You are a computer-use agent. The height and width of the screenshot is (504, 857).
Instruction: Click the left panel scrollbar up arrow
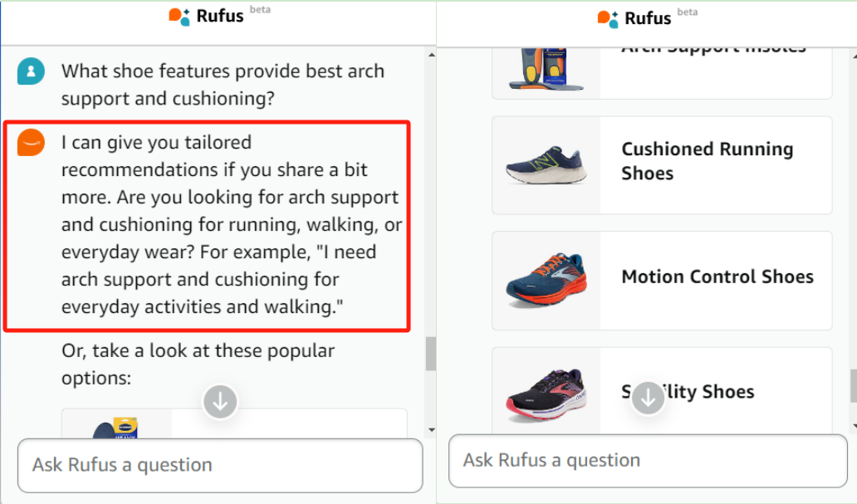coord(431,55)
